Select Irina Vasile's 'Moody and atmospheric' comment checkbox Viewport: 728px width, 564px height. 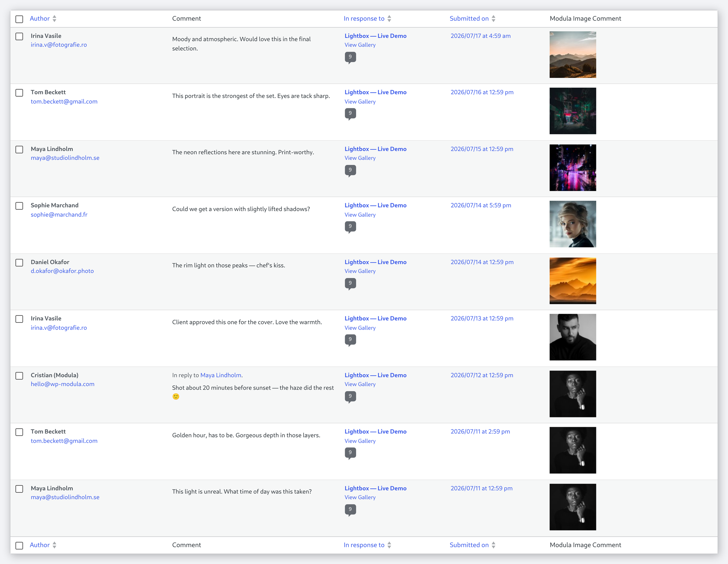(x=19, y=36)
